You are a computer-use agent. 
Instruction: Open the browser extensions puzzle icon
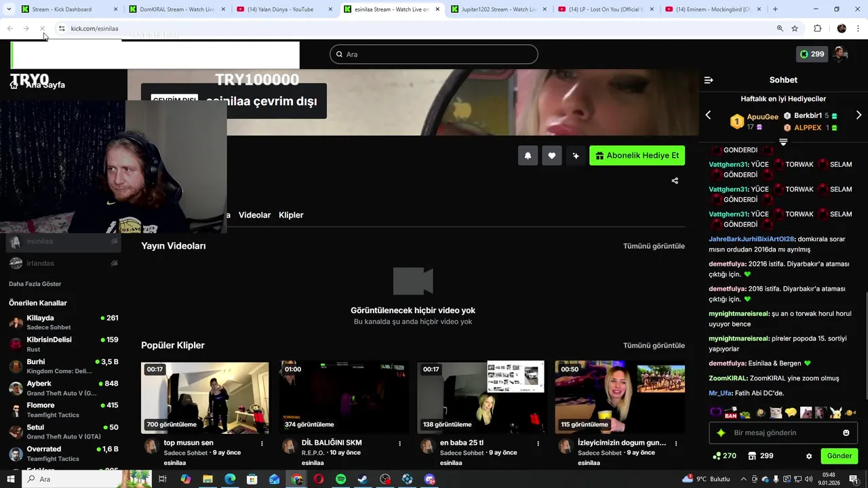(817, 28)
